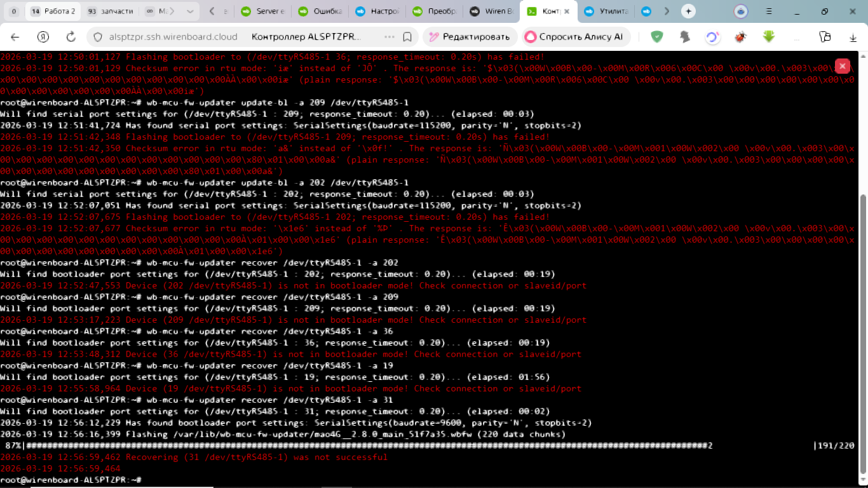
Task: Open Yandex home via the Я icon
Action: 43,37
